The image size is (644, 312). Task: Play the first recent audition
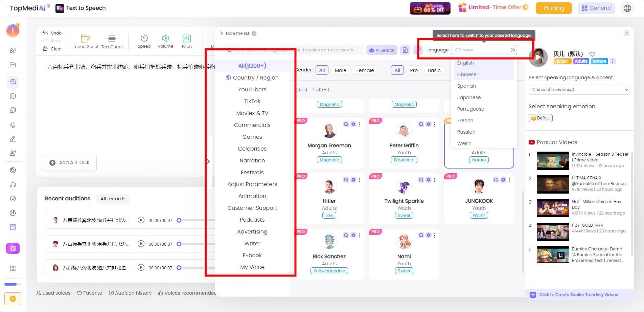(x=141, y=220)
